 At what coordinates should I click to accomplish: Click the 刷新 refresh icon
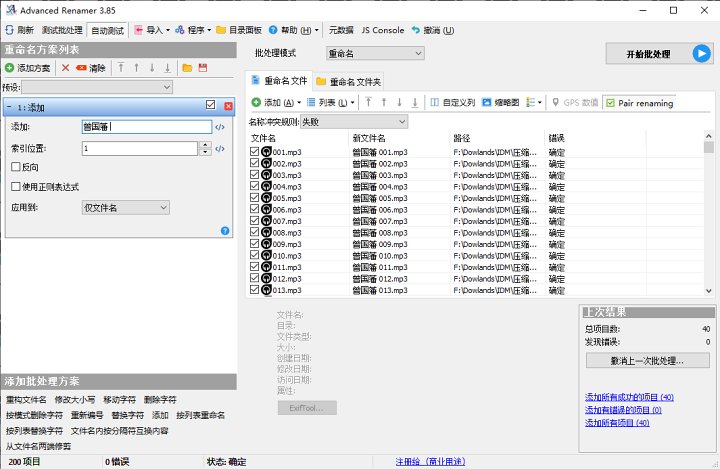click(10, 30)
